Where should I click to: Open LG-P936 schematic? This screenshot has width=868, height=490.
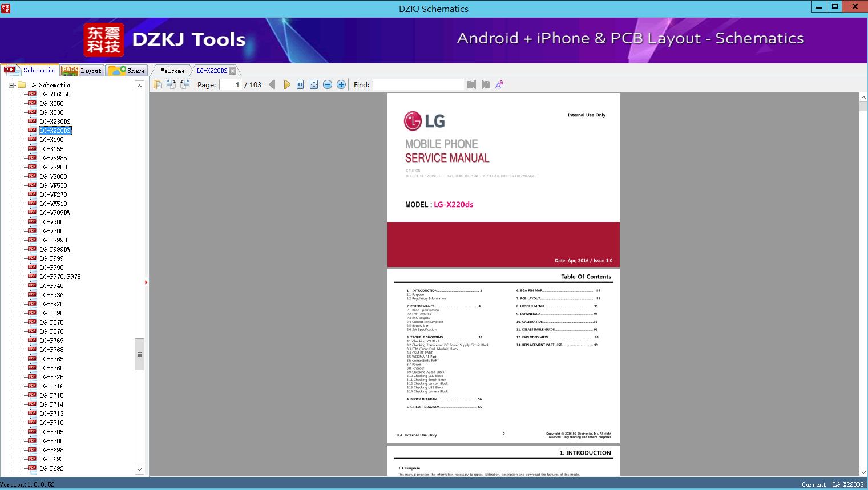point(51,295)
